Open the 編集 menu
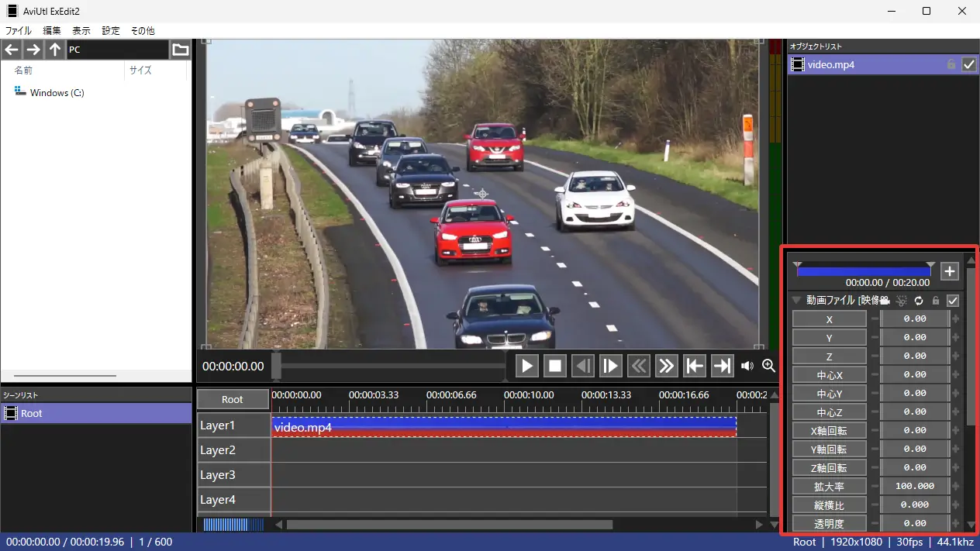This screenshot has width=980, height=551. [x=52, y=31]
